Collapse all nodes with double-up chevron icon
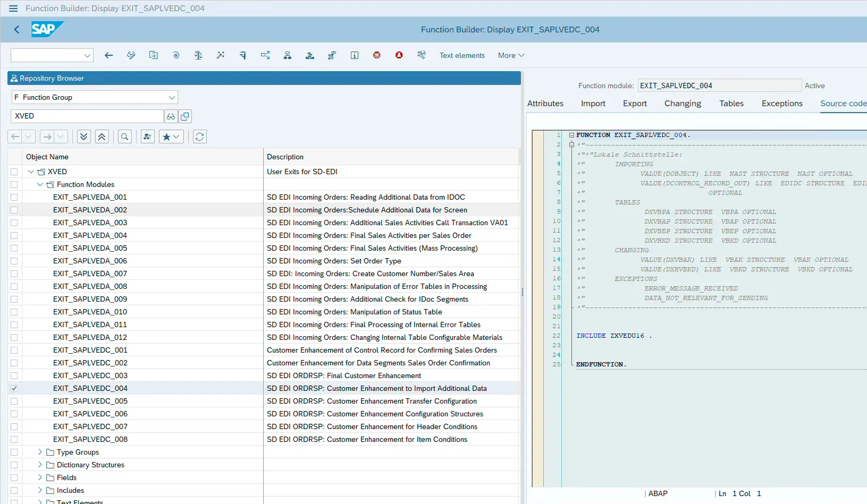This screenshot has width=867, height=504. [102, 136]
